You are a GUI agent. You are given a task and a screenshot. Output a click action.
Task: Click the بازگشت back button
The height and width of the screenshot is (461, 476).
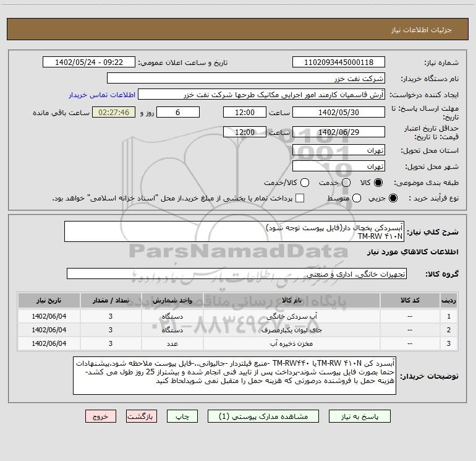click(142, 416)
